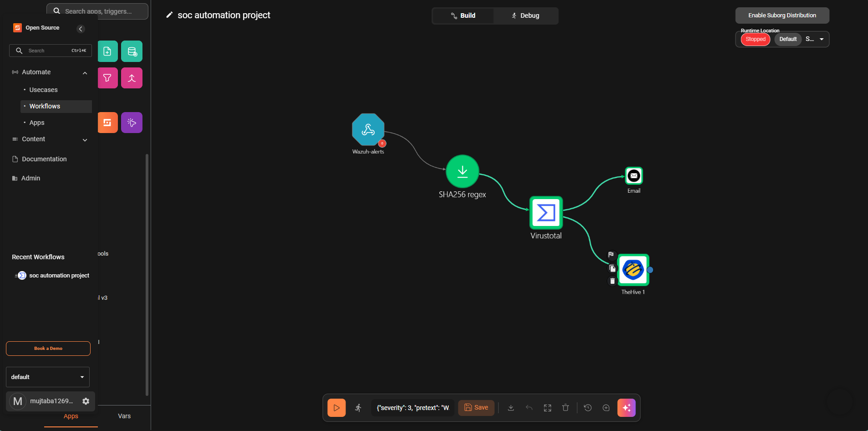Duplicate TheHive 1 node with copy icon

pyautogui.click(x=612, y=268)
